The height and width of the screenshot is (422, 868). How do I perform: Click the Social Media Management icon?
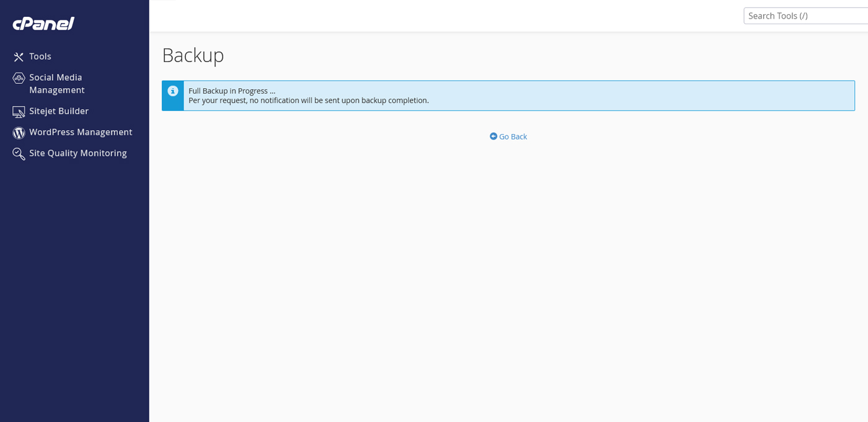tap(19, 78)
